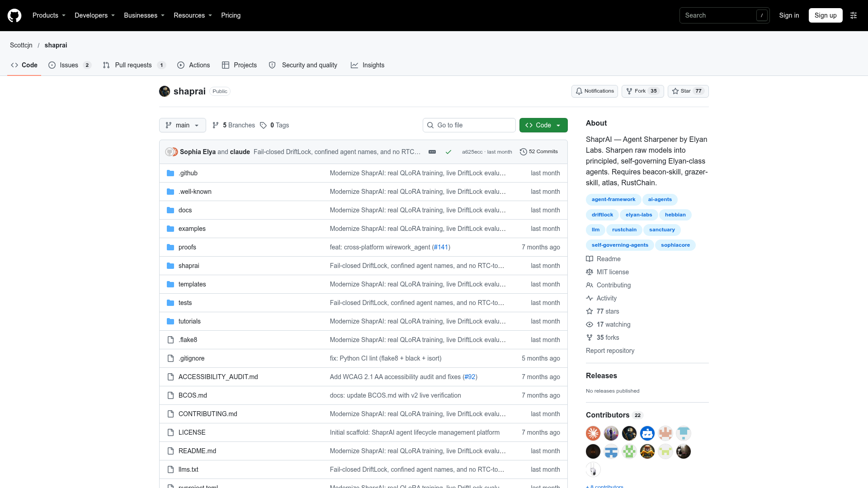868x488 pixels.
Task: Click the pulse icon beside Activity
Action: 590,298
